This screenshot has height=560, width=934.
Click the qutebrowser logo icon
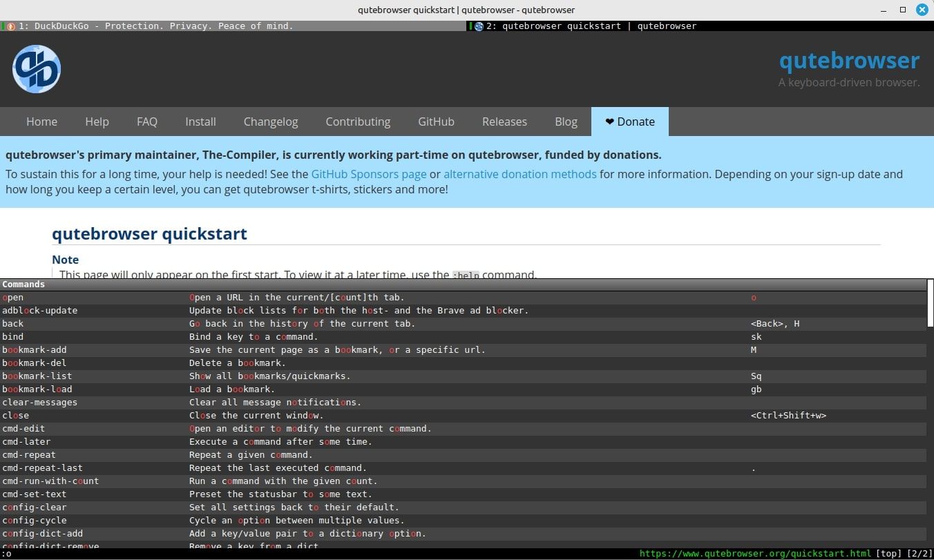tap(37, 69)
